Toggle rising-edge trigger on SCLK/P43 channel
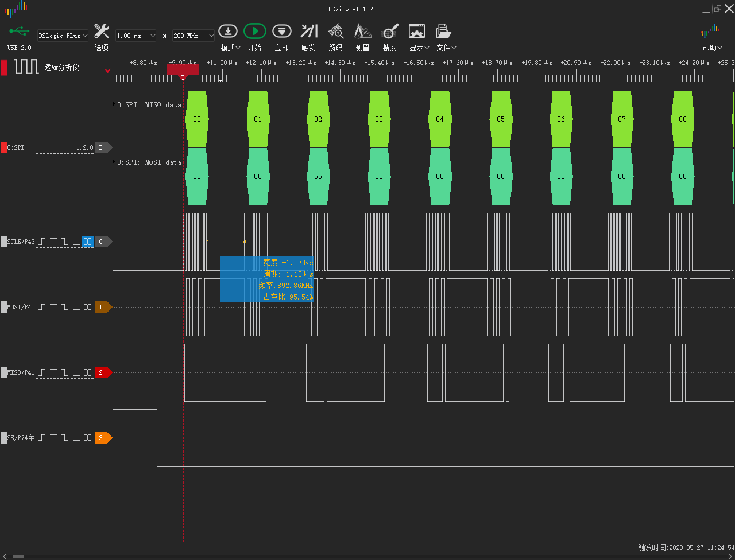735x560 pixels. pos(42,242)
